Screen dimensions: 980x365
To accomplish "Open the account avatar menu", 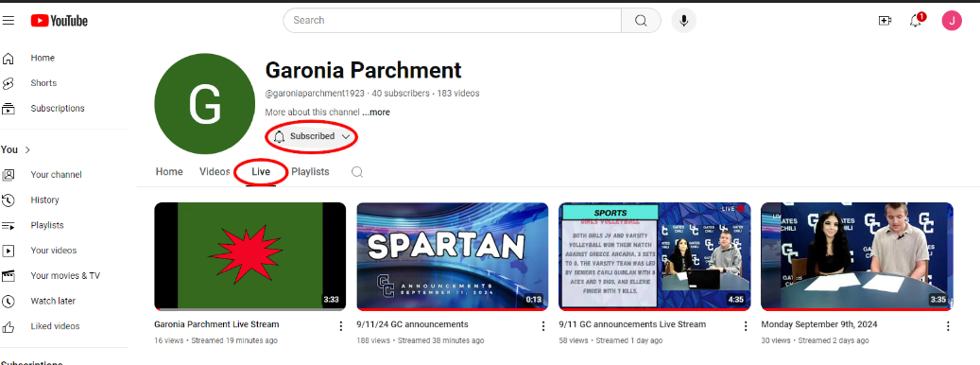I will (952, 21).
